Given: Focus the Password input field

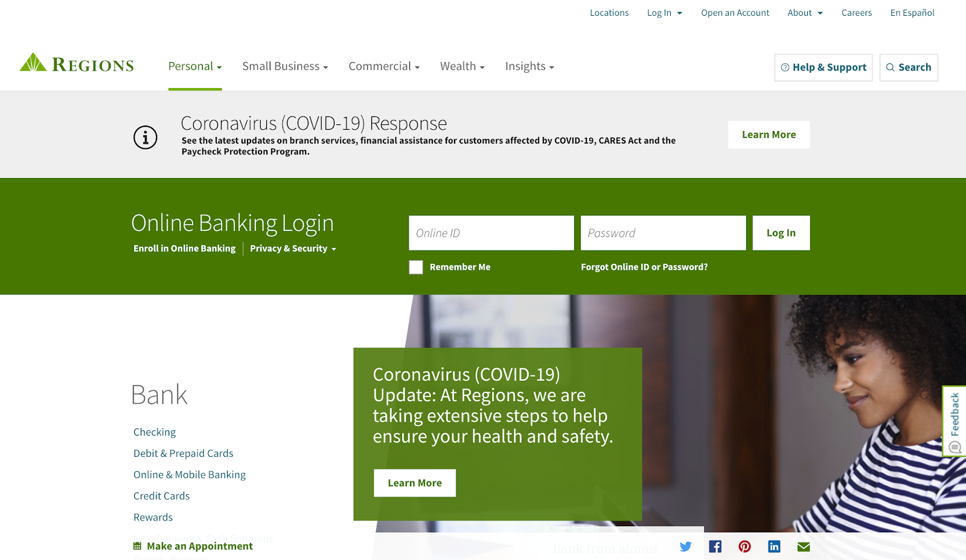Looking at the screenshot, I should pyautogui.click(x=664, y=233).
